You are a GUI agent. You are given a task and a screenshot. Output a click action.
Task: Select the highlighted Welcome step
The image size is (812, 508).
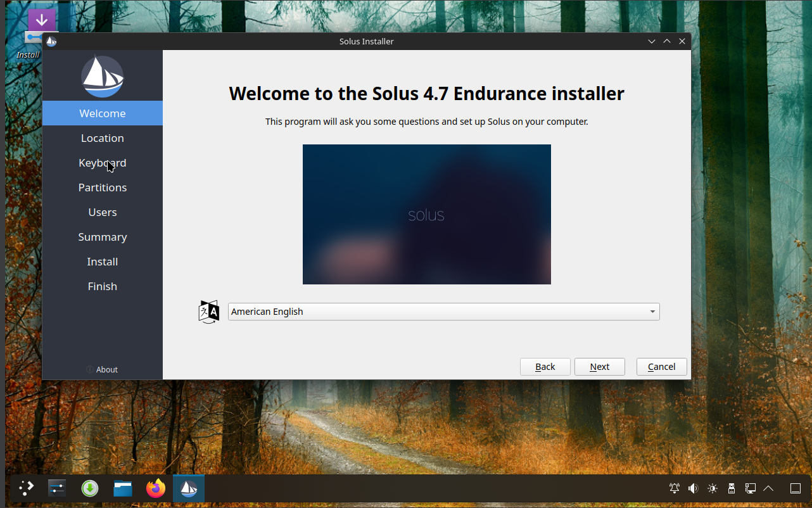pyautogui.click(x=102, y=113)
